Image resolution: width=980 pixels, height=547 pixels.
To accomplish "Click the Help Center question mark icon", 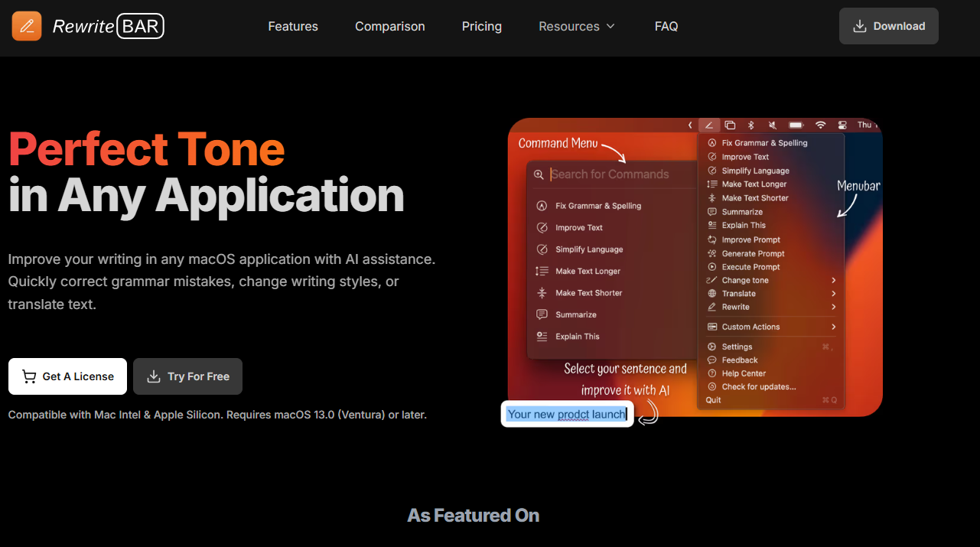I will pyautogui.click(x=712, y=373).
